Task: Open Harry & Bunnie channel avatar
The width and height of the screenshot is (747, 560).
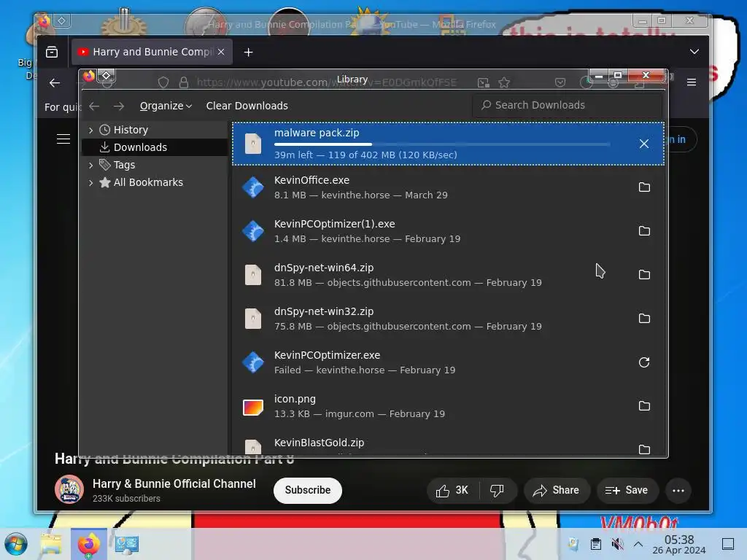Action: (x=69, y=489)
